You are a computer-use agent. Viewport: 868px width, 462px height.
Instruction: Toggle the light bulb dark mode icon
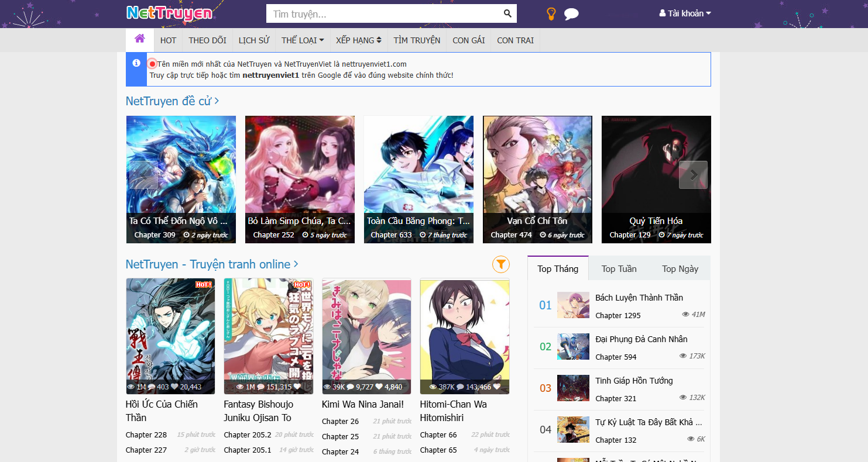click(x=551, y=14)
